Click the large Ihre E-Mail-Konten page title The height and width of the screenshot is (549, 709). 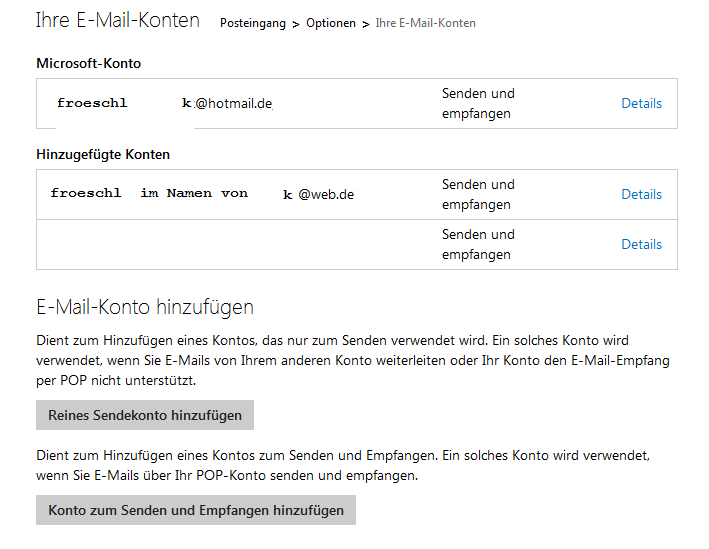tap(118, 20)
